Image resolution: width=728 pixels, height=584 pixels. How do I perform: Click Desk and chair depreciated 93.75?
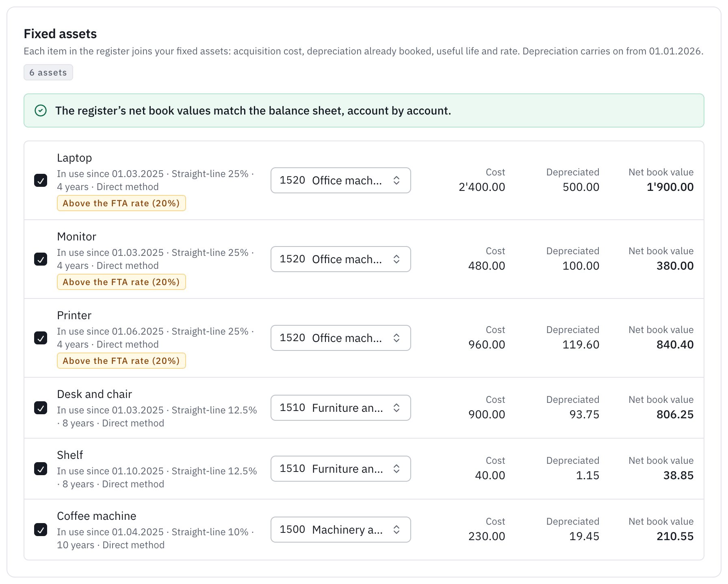(x=585, y=414)
